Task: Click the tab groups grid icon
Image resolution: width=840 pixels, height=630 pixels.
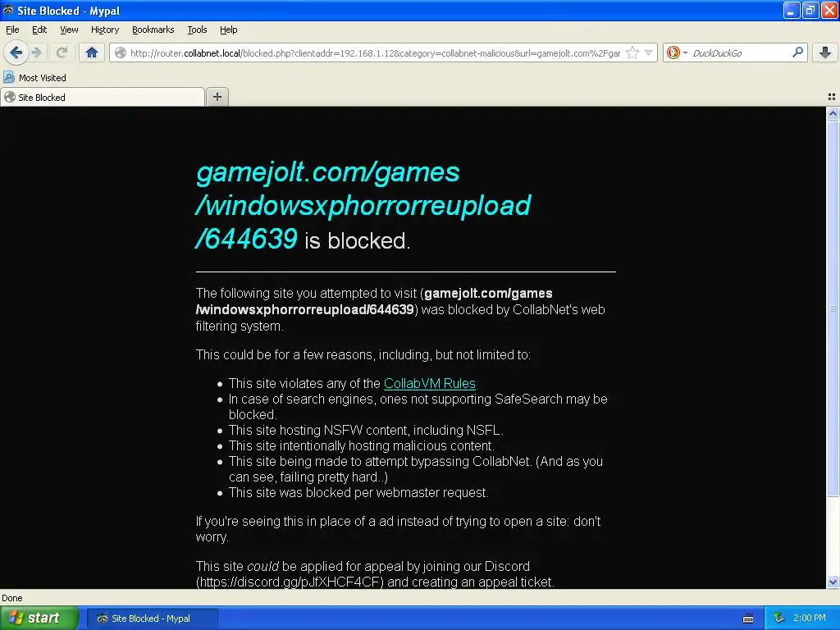Action: point(832,97)
